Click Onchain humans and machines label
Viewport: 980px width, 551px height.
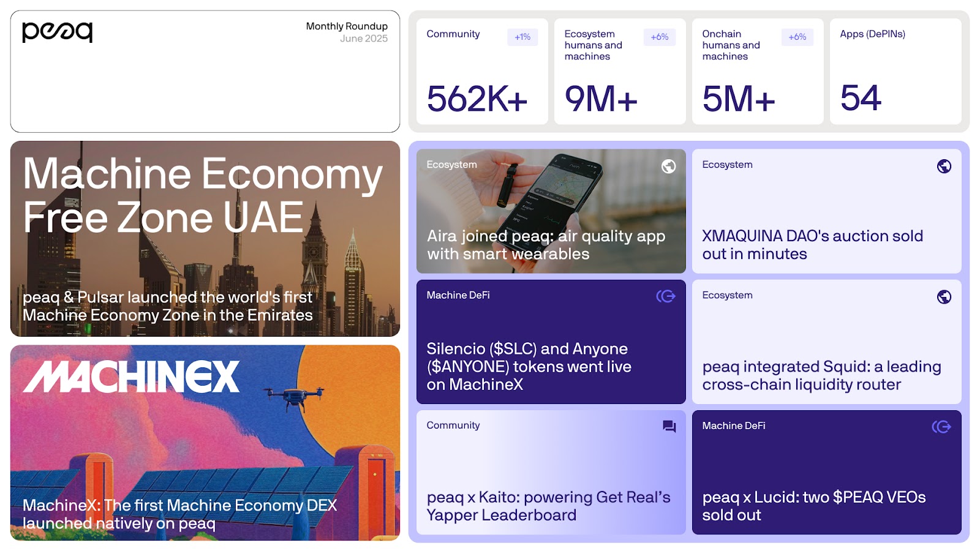click(731, 45)
